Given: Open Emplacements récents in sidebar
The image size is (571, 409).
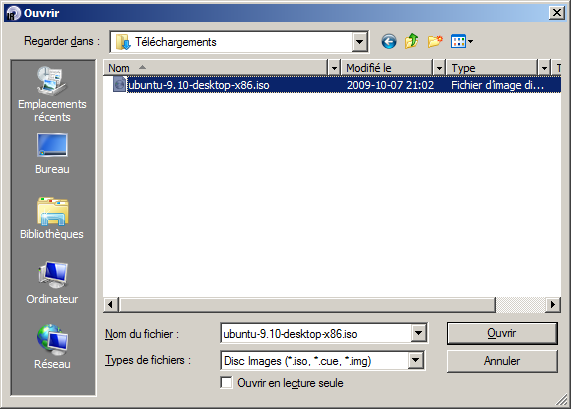Looking at the screenshot, I should click(x=52, y=95).
